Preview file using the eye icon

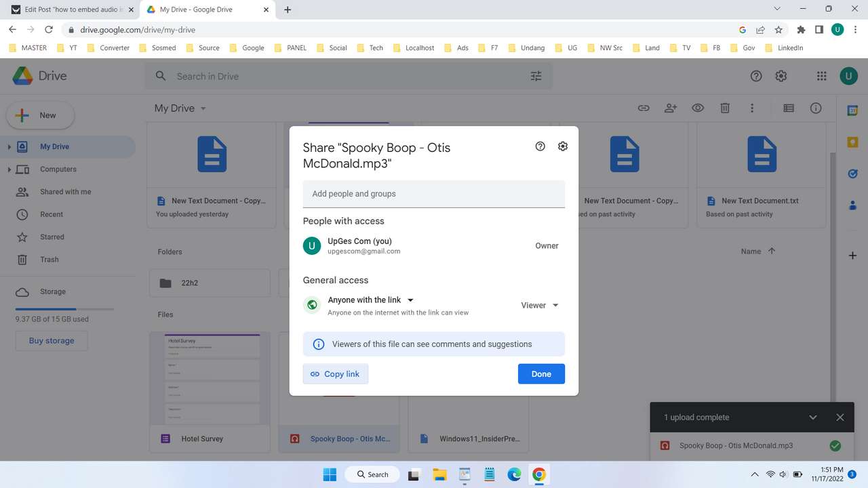[697, 108]
